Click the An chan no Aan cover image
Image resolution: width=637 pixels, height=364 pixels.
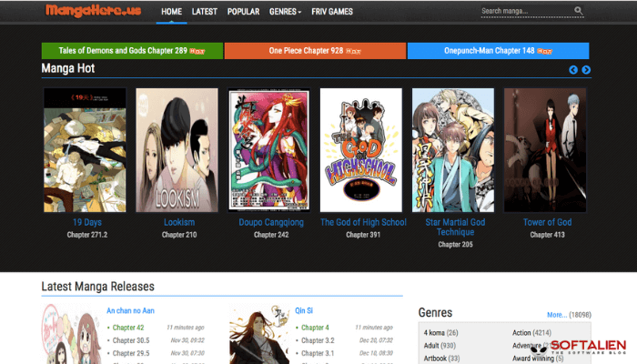pyautogui.click(x=71, y=334)
